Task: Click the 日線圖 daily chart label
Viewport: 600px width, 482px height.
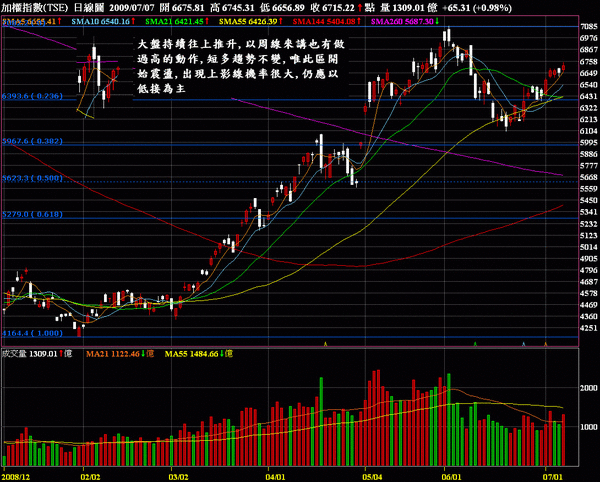Action: (88, 7)
